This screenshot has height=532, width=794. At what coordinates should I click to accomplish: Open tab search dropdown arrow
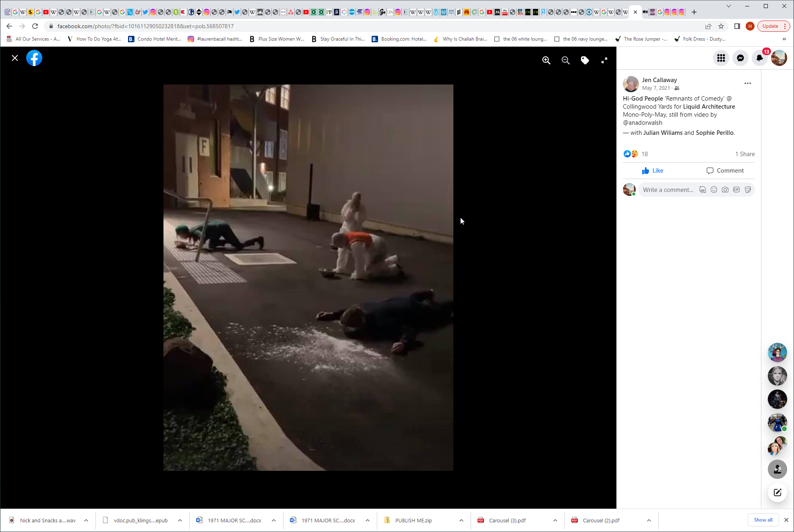(728, 6)
